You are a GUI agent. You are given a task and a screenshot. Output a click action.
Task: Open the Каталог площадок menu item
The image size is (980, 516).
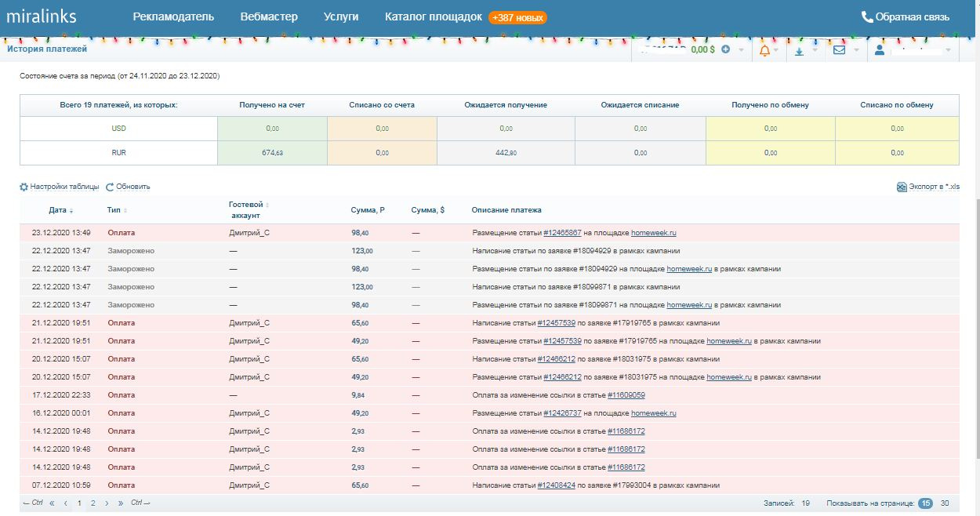(x=433, y=16)
